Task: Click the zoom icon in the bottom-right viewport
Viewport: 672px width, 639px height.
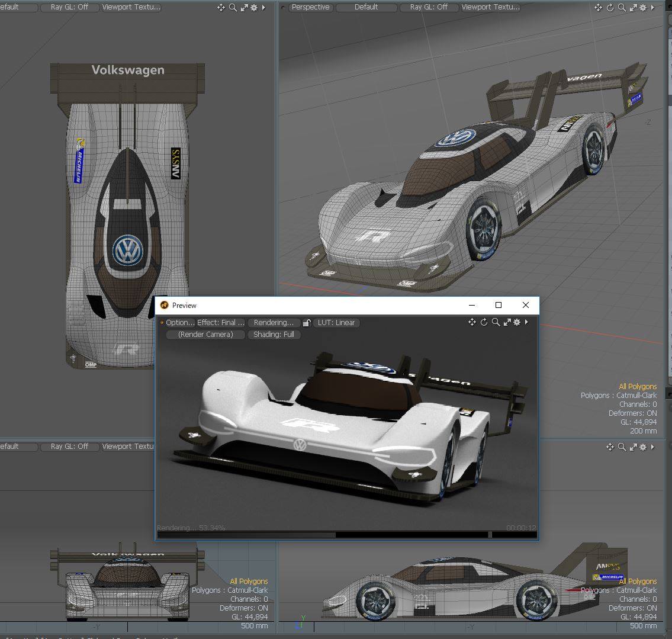Action: [622, 447]
